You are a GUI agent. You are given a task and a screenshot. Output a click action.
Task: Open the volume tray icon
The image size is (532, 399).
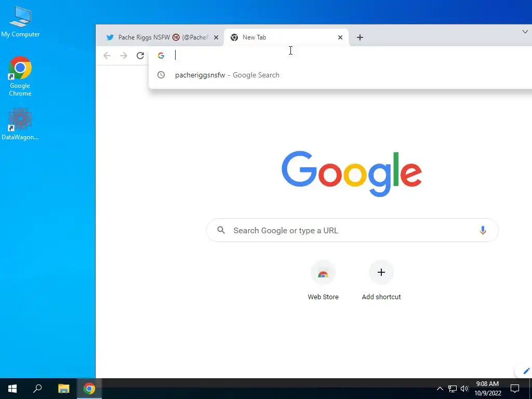(464, 389)
